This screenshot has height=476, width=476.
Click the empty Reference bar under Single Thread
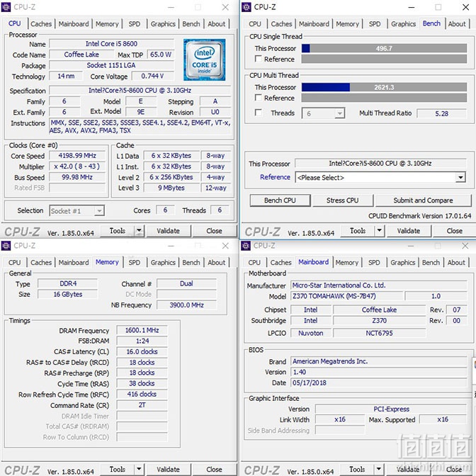pyautogui.click(x=384, y=59)
